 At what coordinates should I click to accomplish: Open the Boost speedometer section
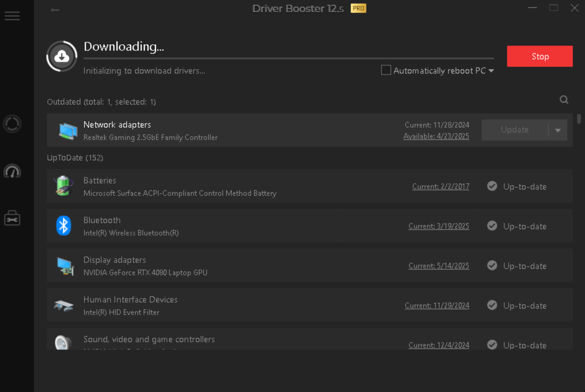click(x=12, y=171)
